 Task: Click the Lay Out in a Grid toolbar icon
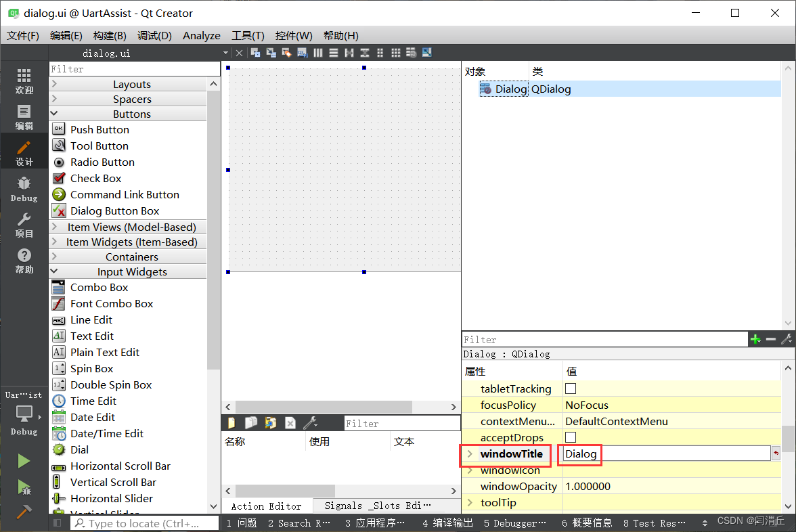396,53
